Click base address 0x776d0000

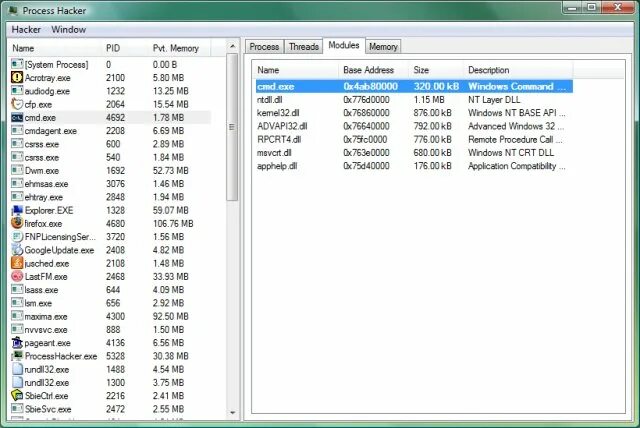coord(366,100)
